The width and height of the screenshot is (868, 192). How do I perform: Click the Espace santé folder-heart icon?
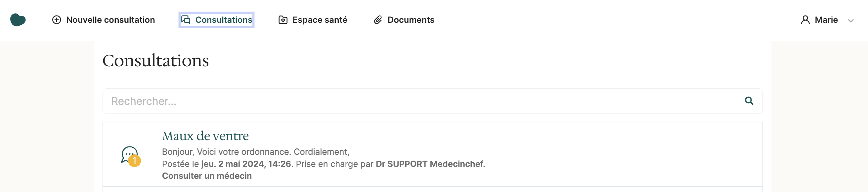[x=283, y=20]
